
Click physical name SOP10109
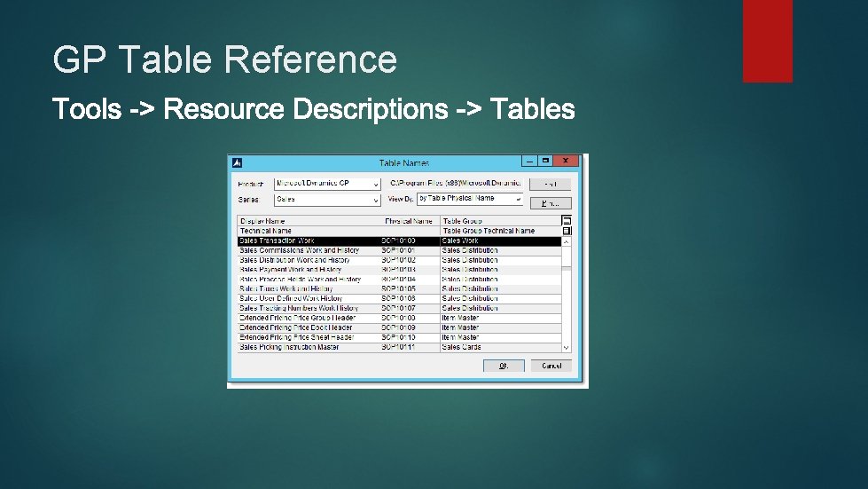(x=398, y=327)
